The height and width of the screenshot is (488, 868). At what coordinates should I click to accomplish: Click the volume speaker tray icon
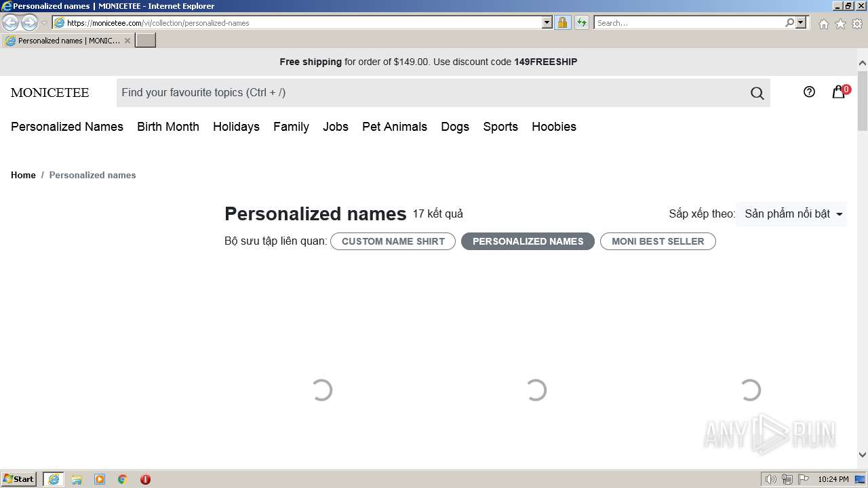click(x=771, y=479)
